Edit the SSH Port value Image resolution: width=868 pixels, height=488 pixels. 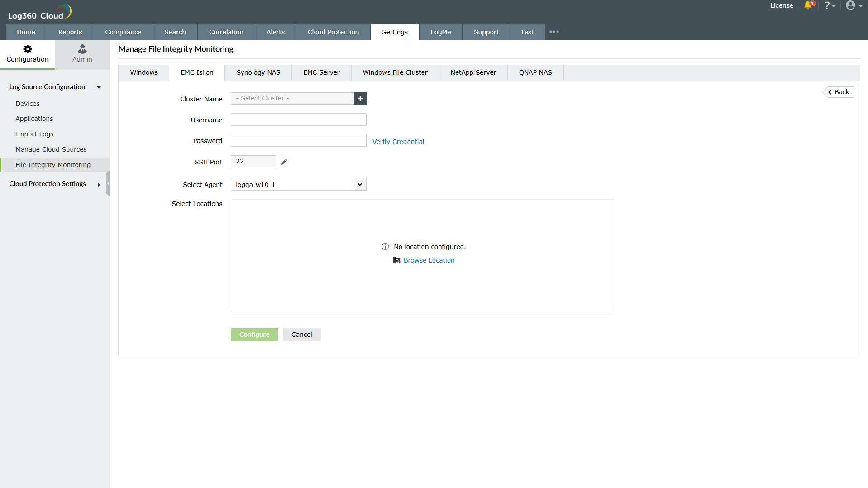284,161
